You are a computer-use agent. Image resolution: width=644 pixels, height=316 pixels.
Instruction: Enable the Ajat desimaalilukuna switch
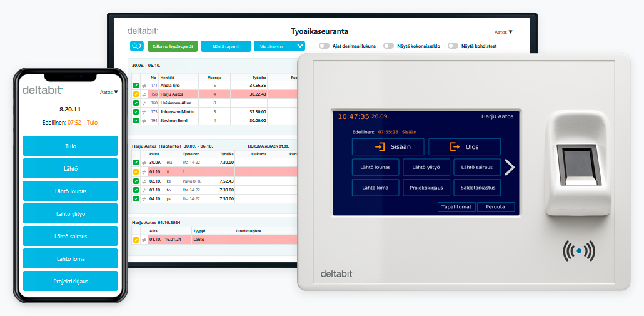tap(325, 46)
